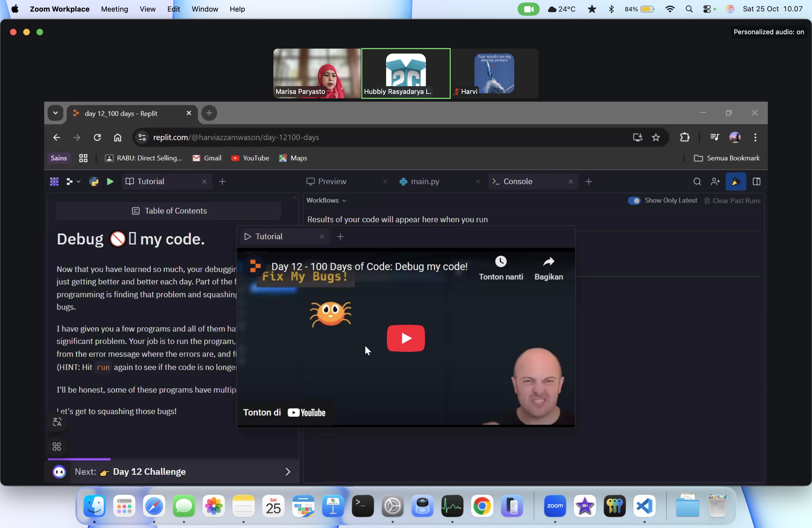Click Marisa Paryasto's video thumbnail
Image resolution: width=812 pixels, height=528 pixels.
coord(317,73)
